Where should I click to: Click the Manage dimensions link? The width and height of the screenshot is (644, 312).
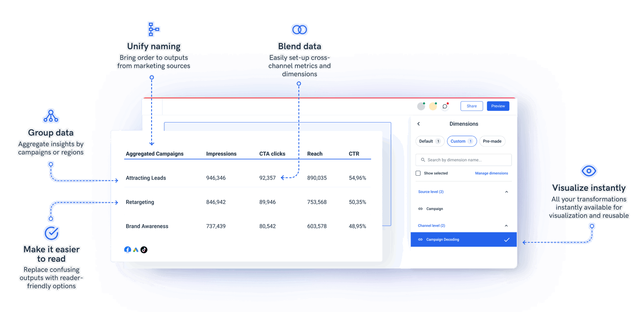coord(491,173)
